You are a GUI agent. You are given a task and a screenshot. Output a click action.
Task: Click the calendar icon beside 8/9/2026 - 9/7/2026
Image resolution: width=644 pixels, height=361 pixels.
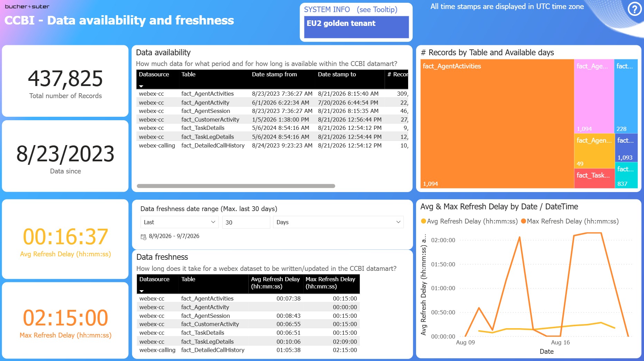pos(143,237)
